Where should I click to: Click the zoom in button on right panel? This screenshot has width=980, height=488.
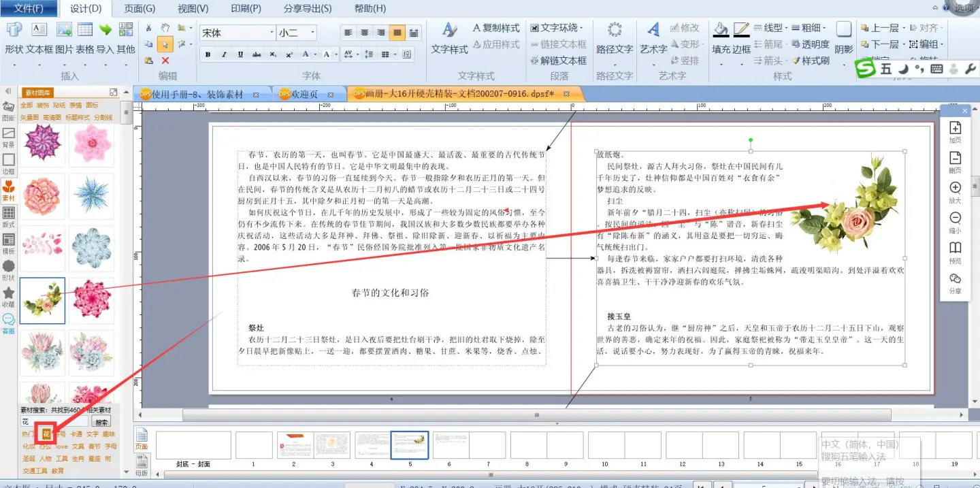pos(955,192)
